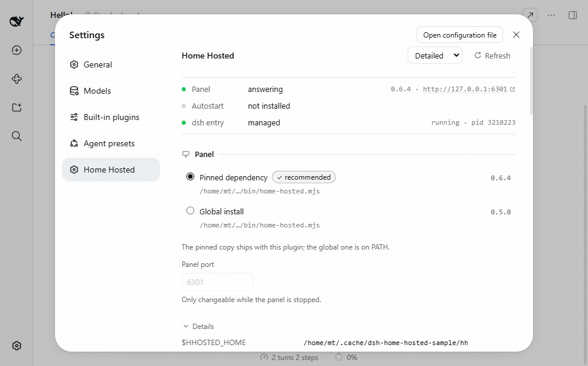Image resolution: width=588 pixels, height=366 pixels.
Task: Select Home Hosted settings section
Action: (111, 170)
